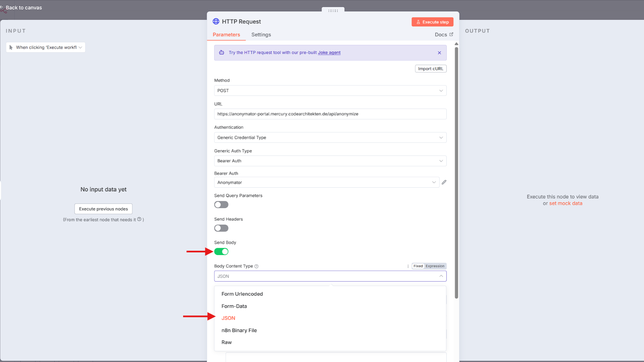644x362 pixels.
Task: Click the info tooltip beside Body Content Type
Action: (257, 266)
